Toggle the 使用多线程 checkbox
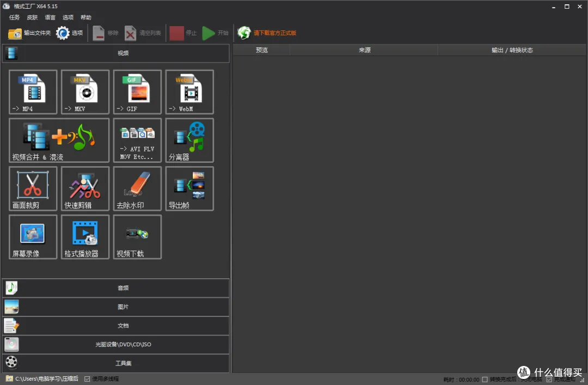 (87, 379)
